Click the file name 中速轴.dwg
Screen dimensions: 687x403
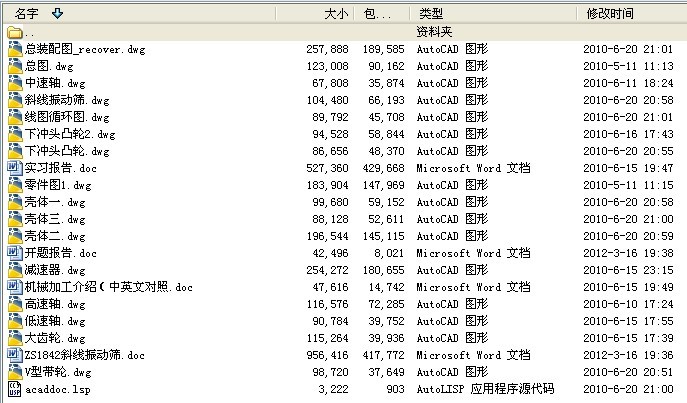[55, 83]
